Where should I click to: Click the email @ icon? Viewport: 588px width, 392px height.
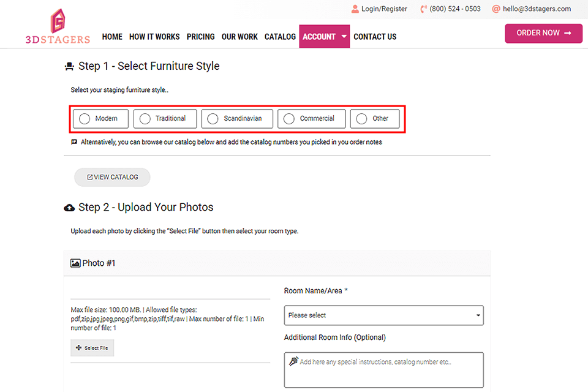496,9
